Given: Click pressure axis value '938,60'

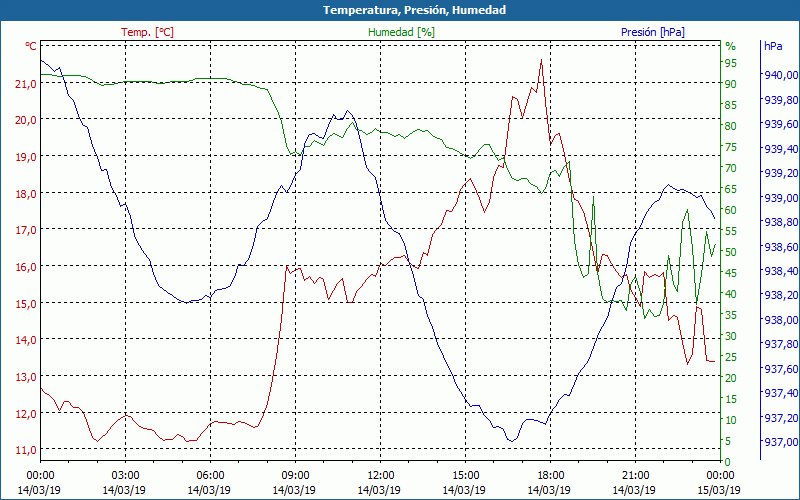Looking at the screenshot, I should [x=780, y=246].
